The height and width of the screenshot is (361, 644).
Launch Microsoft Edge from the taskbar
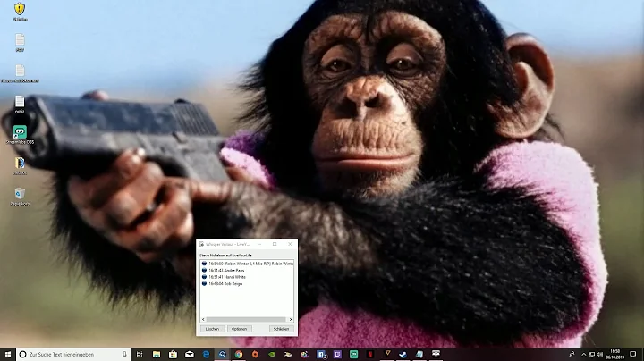coord(206,354)
